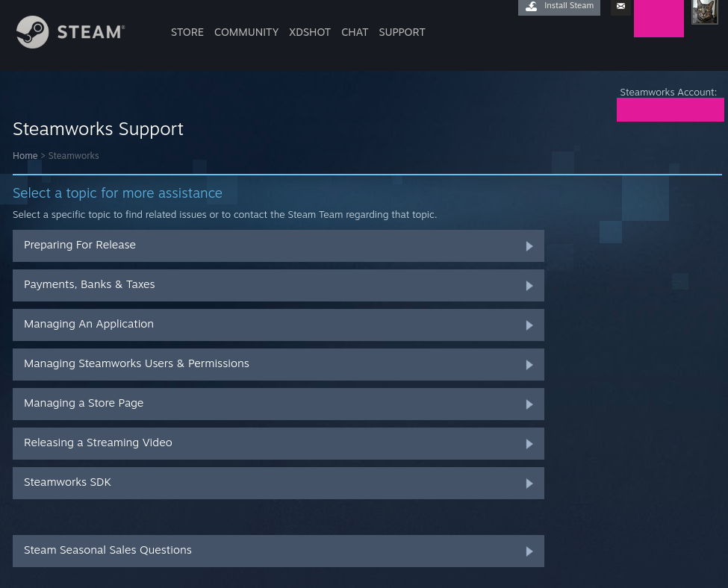Expand arrow on Preparing For Release row
This screenshot has width=728, height=588.
[529, 246]
